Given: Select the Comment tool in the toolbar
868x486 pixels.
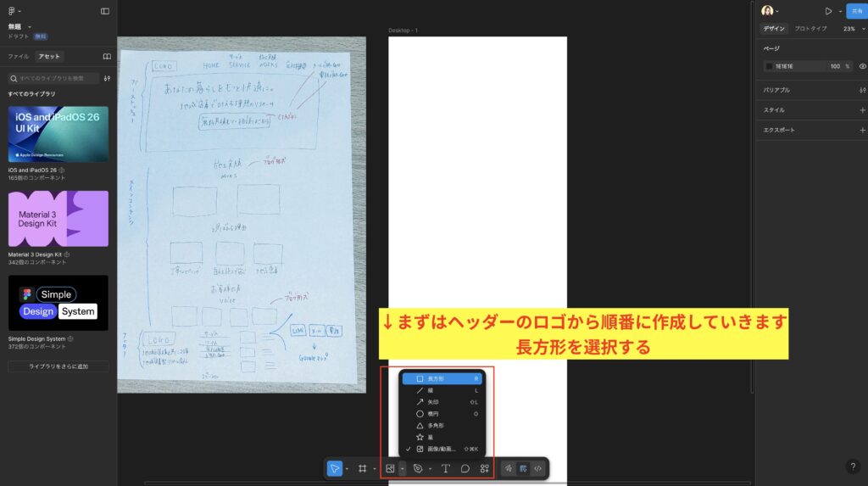Looking at the screenshot, I should coord(465,468).
